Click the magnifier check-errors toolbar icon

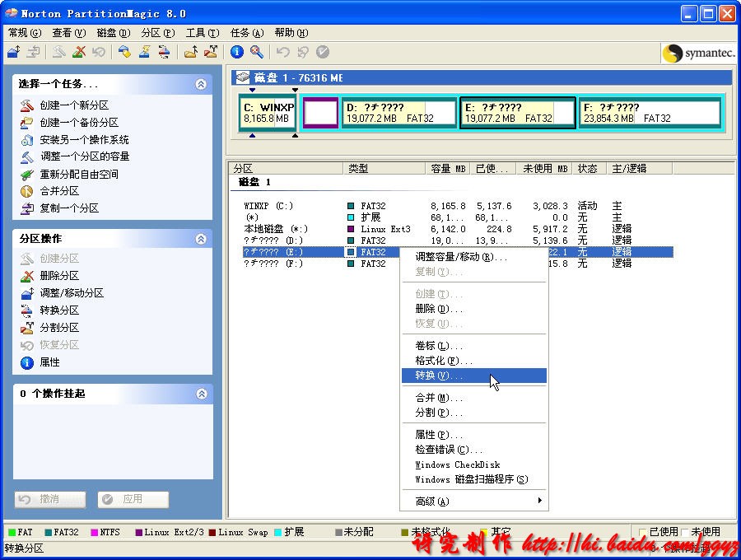tap(257, 52)
